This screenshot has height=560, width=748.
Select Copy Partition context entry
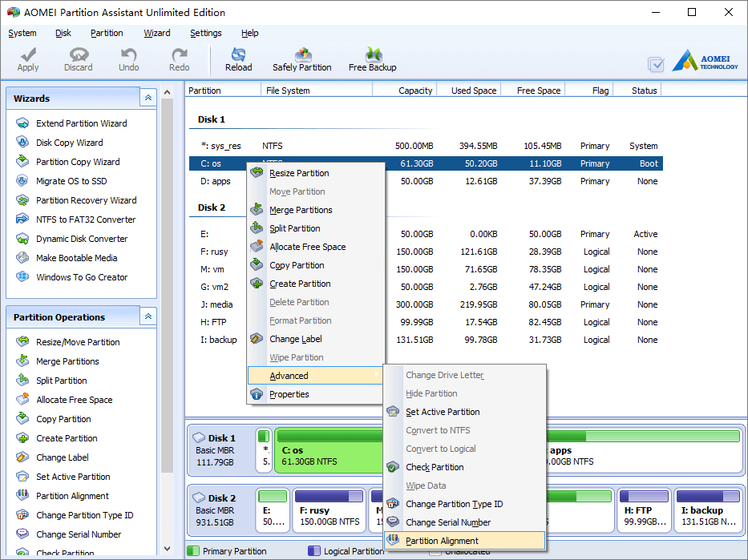click(x=315, y=265)
